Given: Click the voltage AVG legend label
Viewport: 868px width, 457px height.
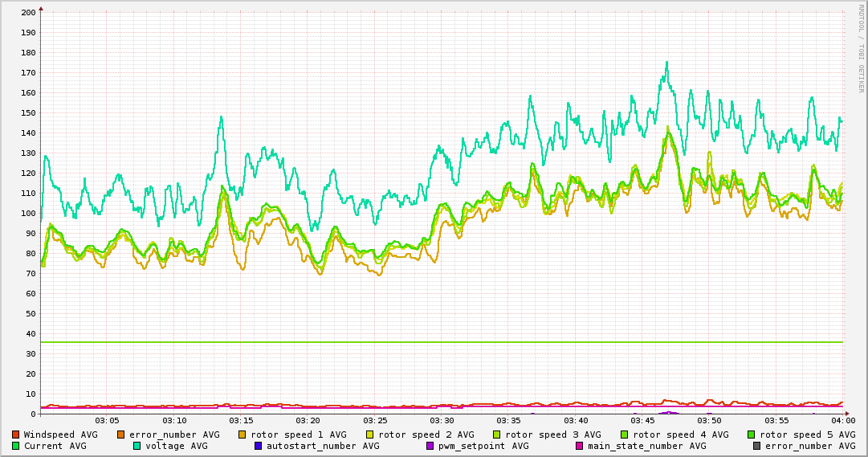Looking at the screenshot, I should tap(177, 446).
